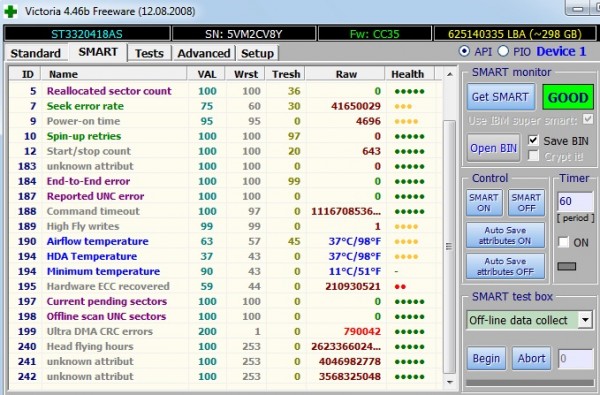Select the Spin-up retries row

point(226,136)
